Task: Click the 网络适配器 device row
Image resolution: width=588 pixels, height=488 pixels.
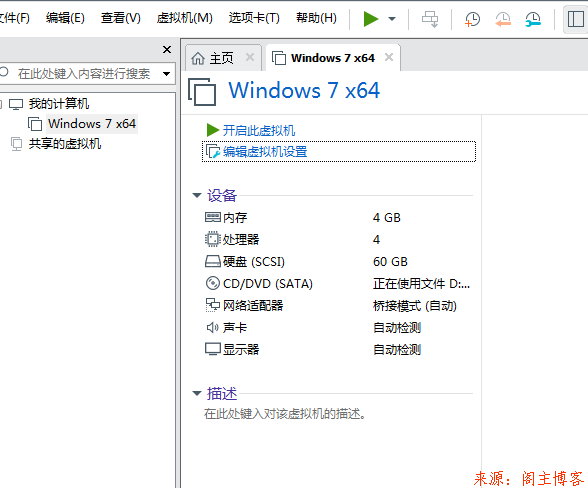Action: click(x=339, y=306)
